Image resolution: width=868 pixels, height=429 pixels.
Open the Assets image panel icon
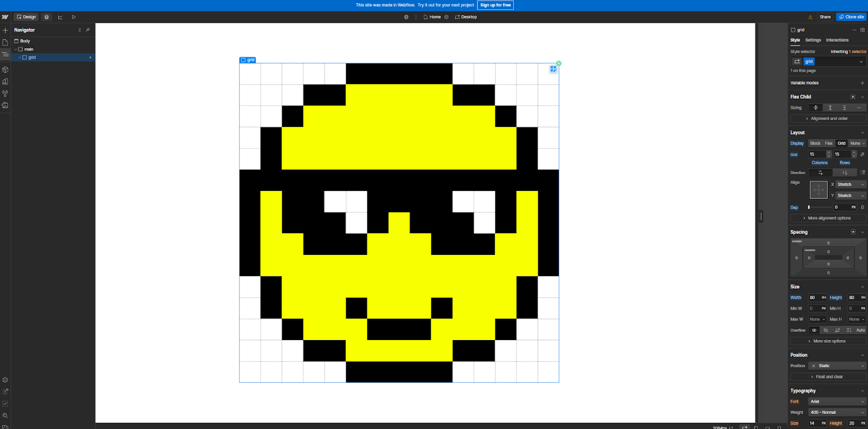[x=5, y=105]
